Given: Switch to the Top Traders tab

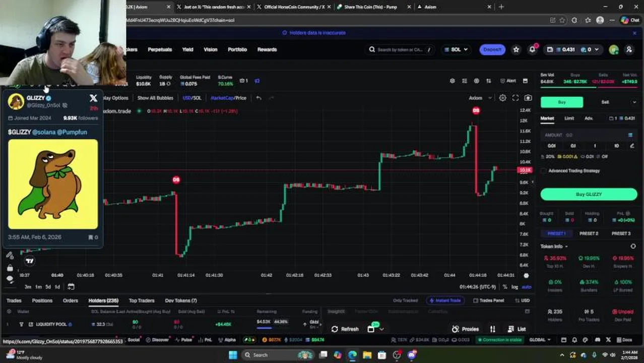Looking at the screenshot, I should 142,300.
